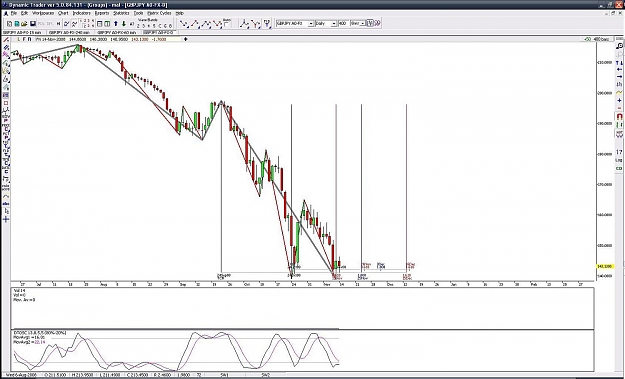Click the Bars range tool icon
625x379 pixels.
pyautogui.click(x=227, y=23)
